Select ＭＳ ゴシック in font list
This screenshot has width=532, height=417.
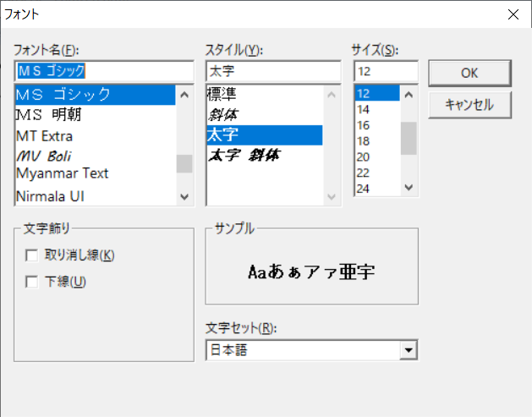click(96, 95)
